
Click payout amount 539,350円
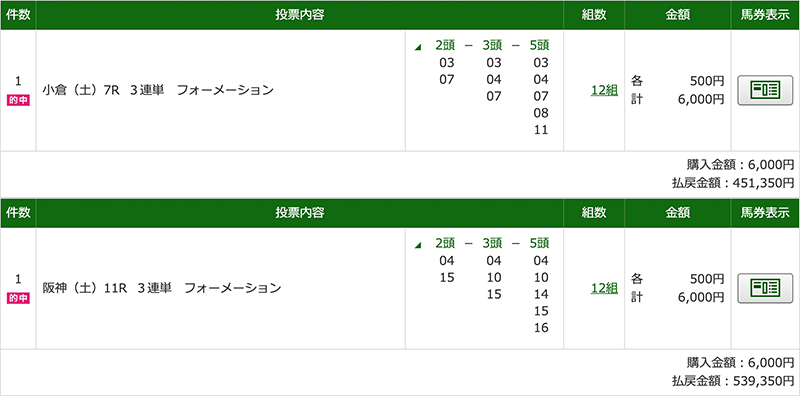coord(763,380)
